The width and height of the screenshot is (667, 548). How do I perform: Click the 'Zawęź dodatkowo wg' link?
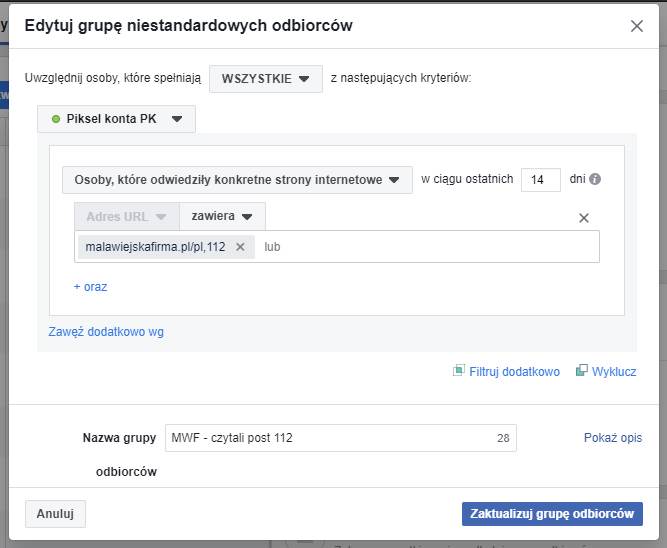[x=106, y=332]
